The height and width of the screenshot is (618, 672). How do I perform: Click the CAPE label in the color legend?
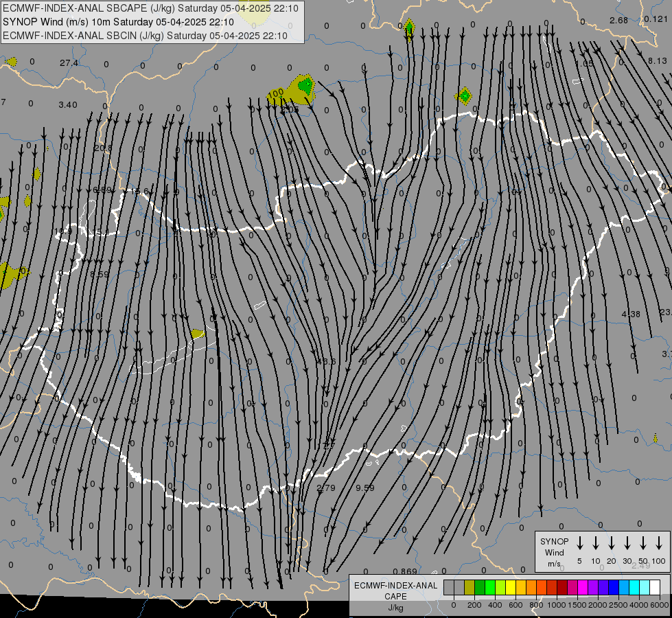click(395, 596)
